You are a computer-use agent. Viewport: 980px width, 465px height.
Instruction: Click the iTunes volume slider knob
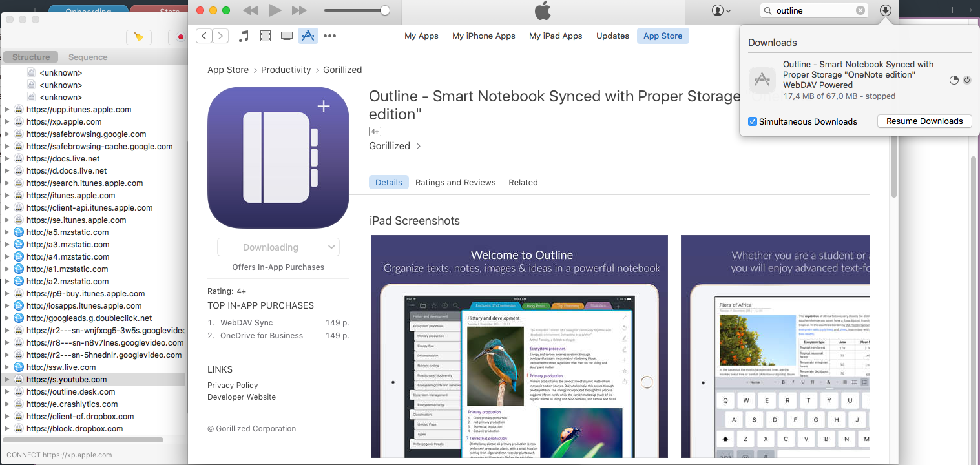[385, 10]
